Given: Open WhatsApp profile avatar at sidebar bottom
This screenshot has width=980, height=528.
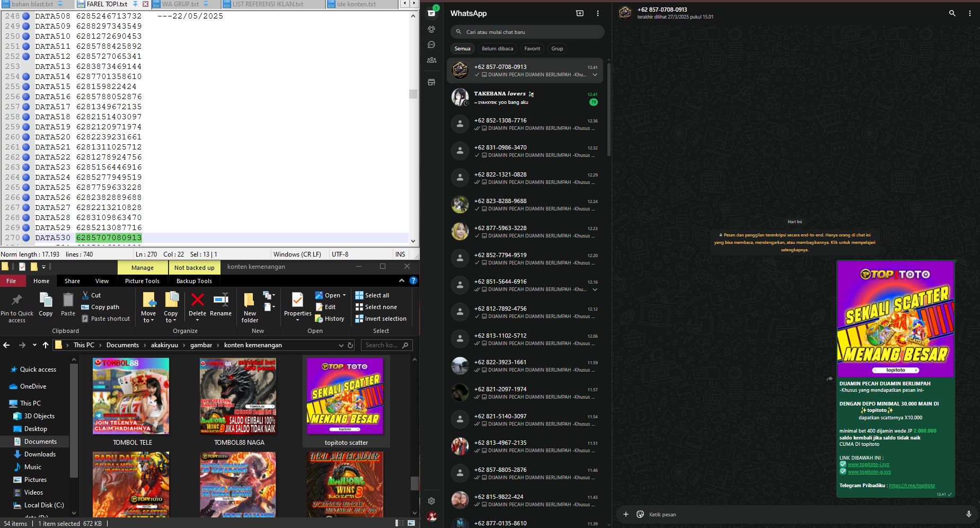Looking at the screenshot, I should click(431, 516).
